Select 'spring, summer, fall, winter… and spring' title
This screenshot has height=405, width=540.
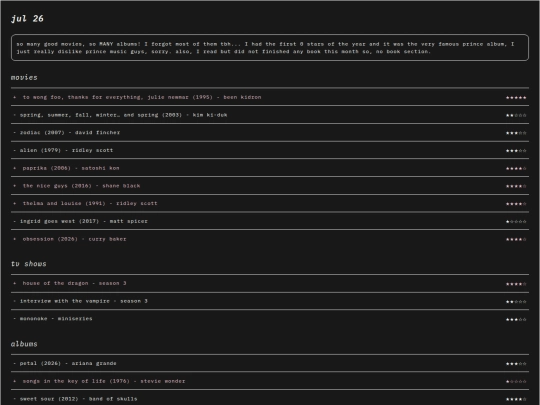(x=123, y=115)
